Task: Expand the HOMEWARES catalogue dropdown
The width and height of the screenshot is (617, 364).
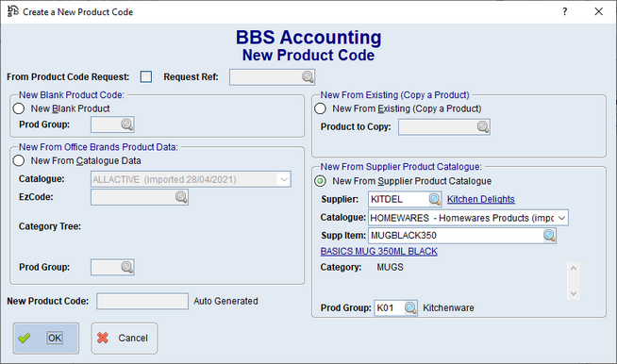Action: 562,218
